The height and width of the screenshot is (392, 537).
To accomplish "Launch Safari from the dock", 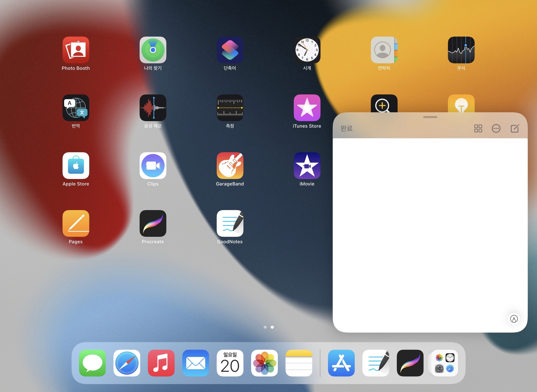I will pos(127,363).
